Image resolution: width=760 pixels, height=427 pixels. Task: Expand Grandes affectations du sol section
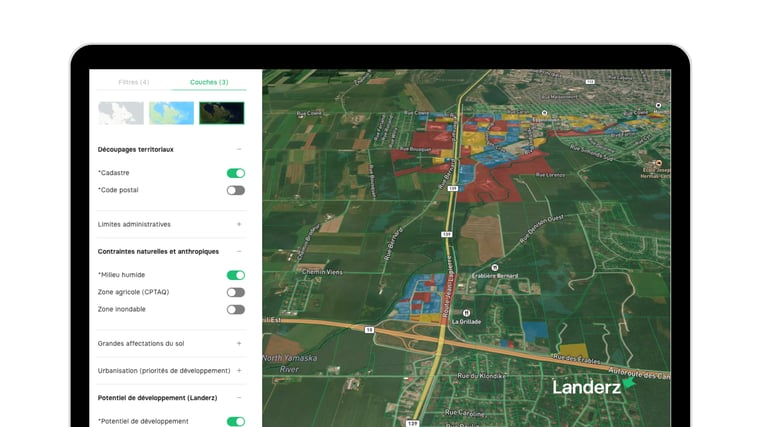coord(239,344)
